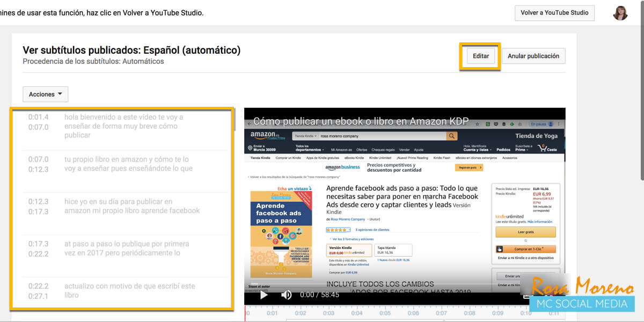Viewport: 644px width, 322px height.
Task: Jump to 0:05 on the timeline
Action: pos(385,313)
